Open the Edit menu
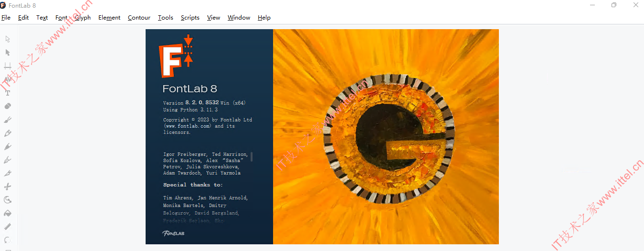The width and height of the screenshot is (644, 251). (x=23, y=18)
